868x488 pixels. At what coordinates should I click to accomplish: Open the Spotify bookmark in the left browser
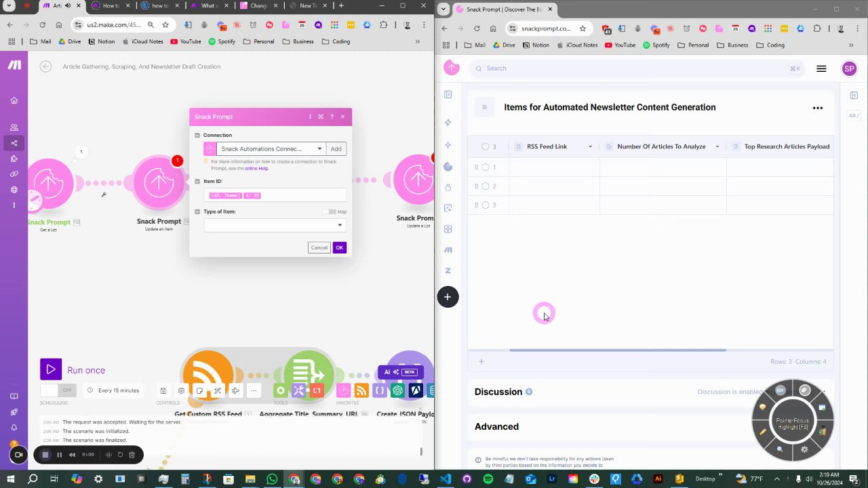[x=222, y=41]
